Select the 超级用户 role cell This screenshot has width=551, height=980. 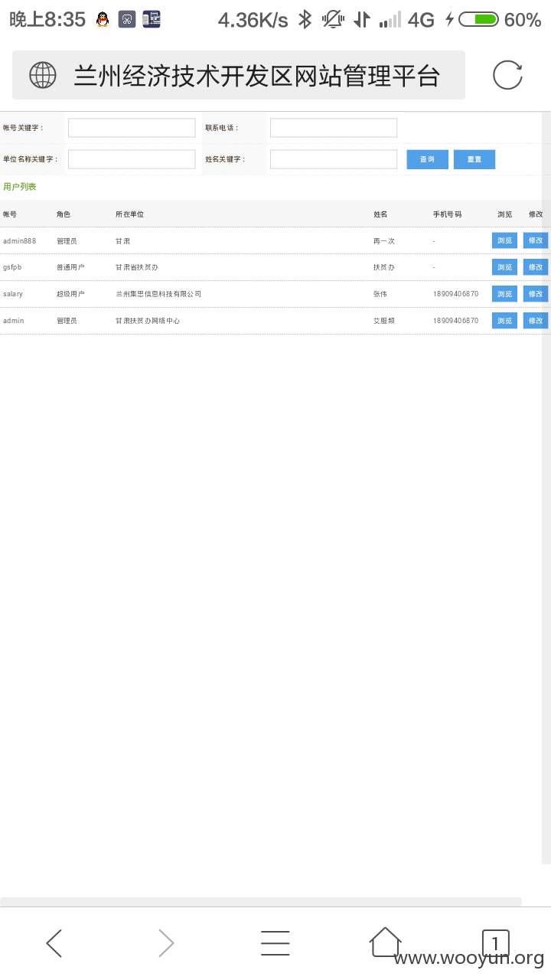(x=70, y=294)
